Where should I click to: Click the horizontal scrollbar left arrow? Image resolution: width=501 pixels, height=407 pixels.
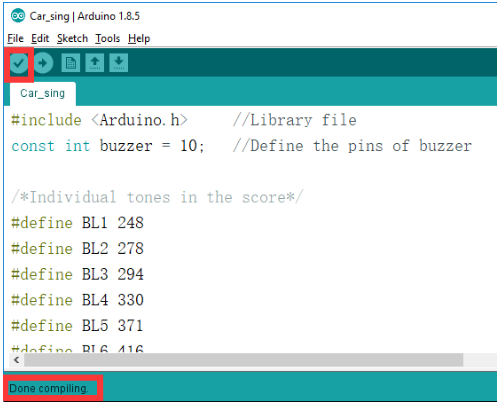coord(16,360)
